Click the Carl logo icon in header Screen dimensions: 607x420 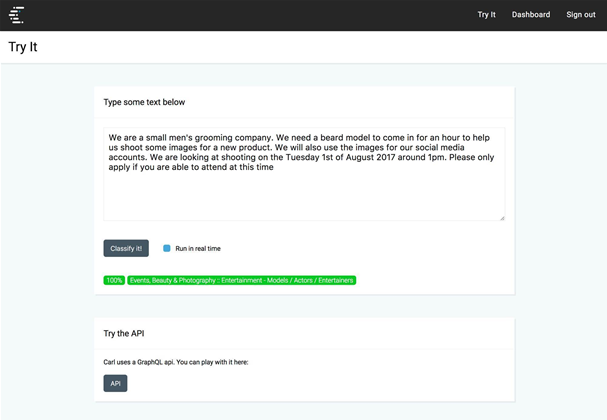coord(16,15)
